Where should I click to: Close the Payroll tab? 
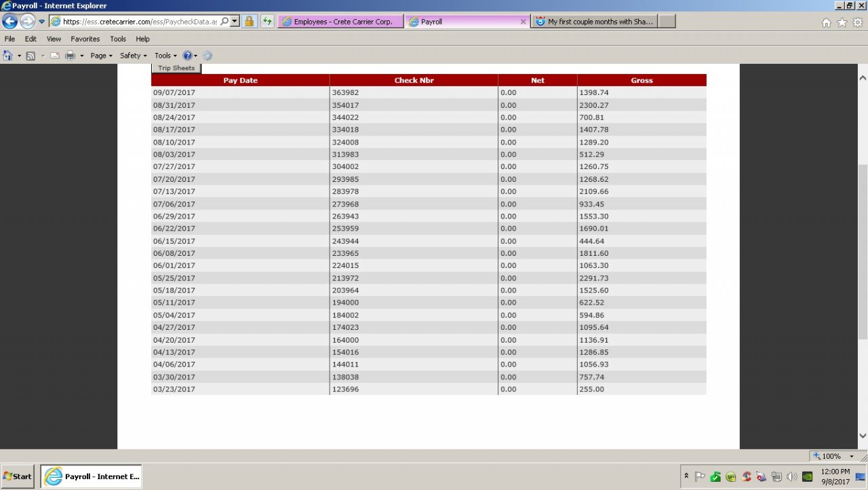[x=523, y=22]
